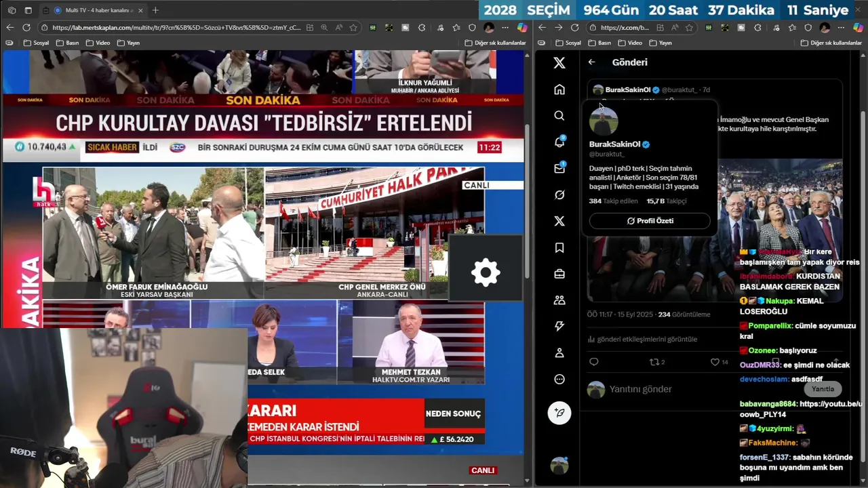Image resolution: width=868 pixels, height=488 pixels.
Task: Click the Multi TV address bar URL
Action: point(176,28)
